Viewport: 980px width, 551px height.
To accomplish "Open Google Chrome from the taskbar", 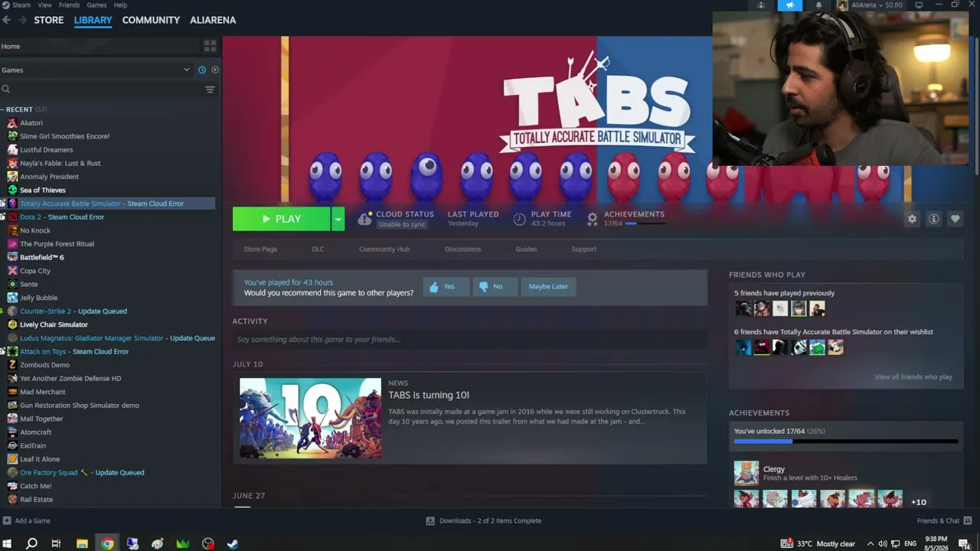I will 107,544.
